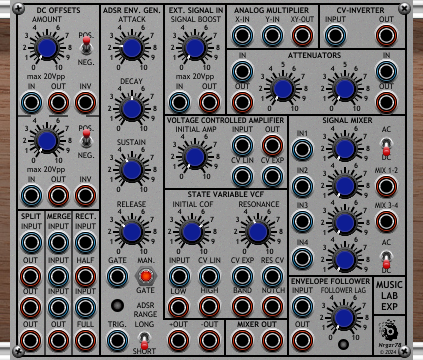Click the right MIXER OUT jack
This screenshot has height=360, width=423.
pos(272,340)
